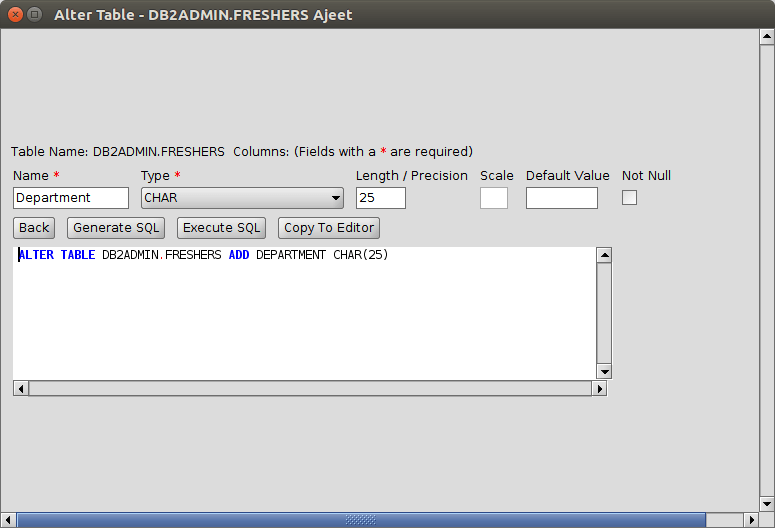Click the window's bottom horizontal scrollbar thumb
This screenshot has height=528, width=775.
pyautogui.click(x=360, y=520)
